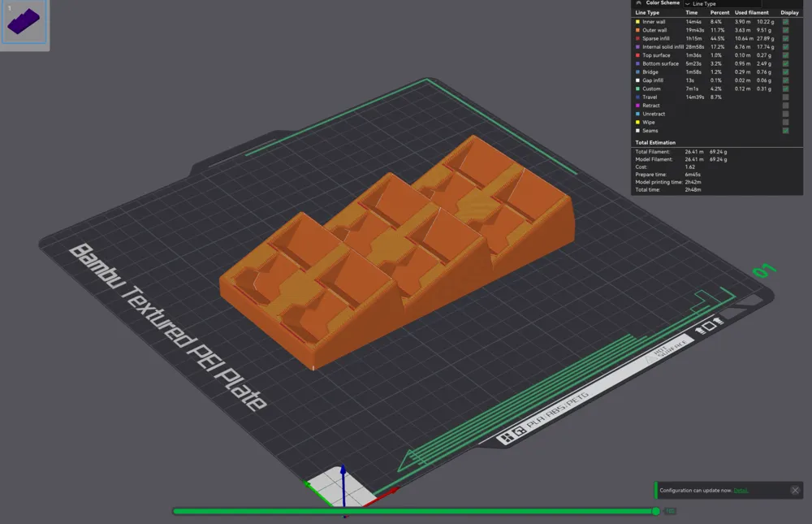
Task: Click the Cost value 1.62
Action: [689, 167]
